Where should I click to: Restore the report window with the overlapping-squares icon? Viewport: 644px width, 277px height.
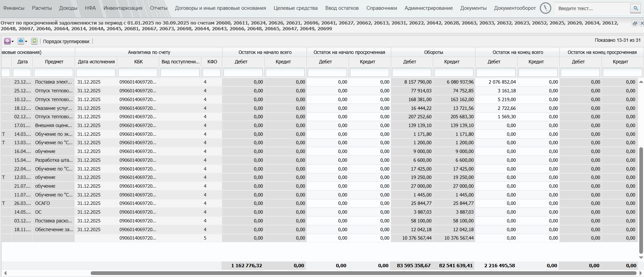(635, 23)
